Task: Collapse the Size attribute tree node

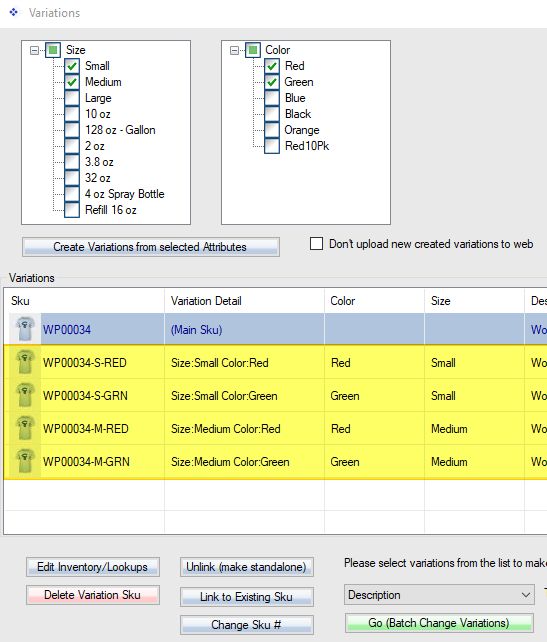Action: (35, 50)
